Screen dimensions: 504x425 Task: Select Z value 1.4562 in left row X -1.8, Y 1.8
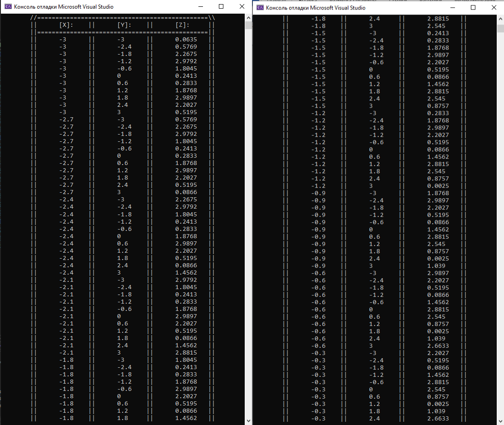tap(186, 418)
